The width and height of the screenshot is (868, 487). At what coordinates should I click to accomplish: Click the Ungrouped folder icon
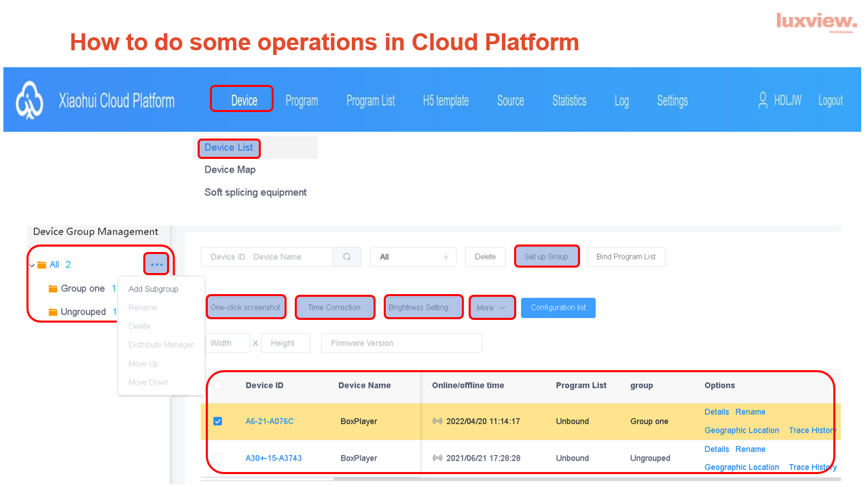pos(53,312)
